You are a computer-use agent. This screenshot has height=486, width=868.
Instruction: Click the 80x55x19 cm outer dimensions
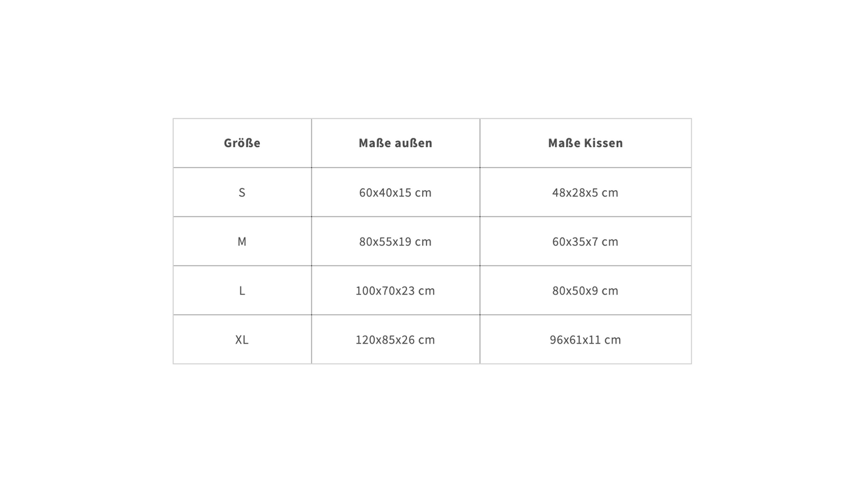(x=395, y=242)
